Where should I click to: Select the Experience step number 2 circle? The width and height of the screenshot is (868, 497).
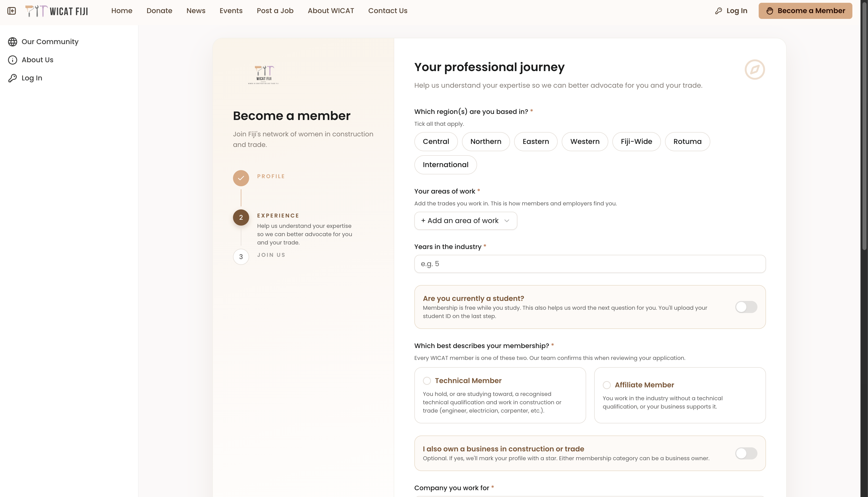(241, 218)
